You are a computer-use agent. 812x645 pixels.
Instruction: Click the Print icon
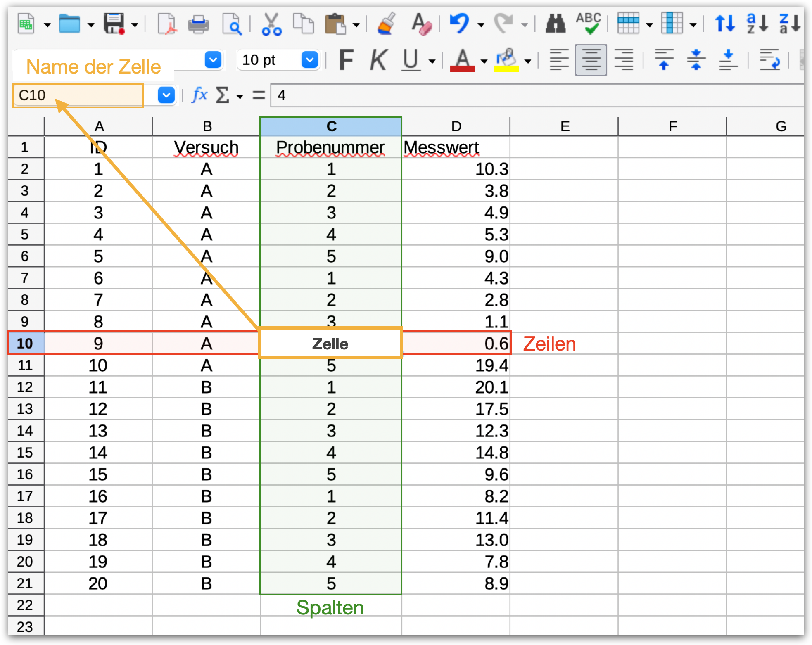(198, 24)
